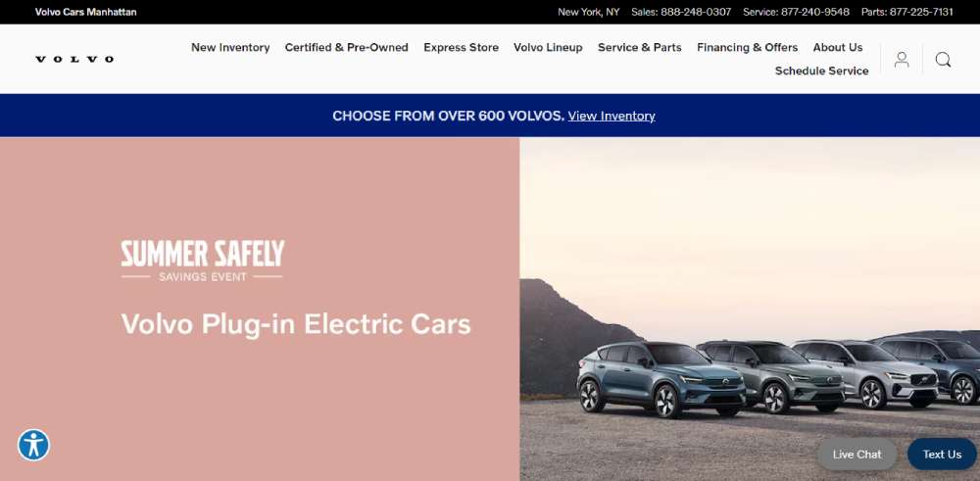
Task: Click the Volvo cars lineup photo
Action: tap(750, 310)
